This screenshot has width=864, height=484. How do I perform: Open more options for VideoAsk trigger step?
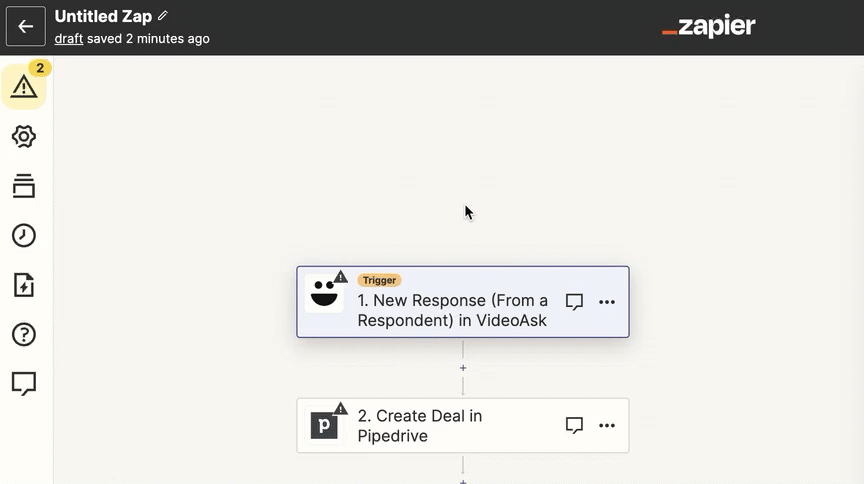pyautogui.click(x=607, y=302)
